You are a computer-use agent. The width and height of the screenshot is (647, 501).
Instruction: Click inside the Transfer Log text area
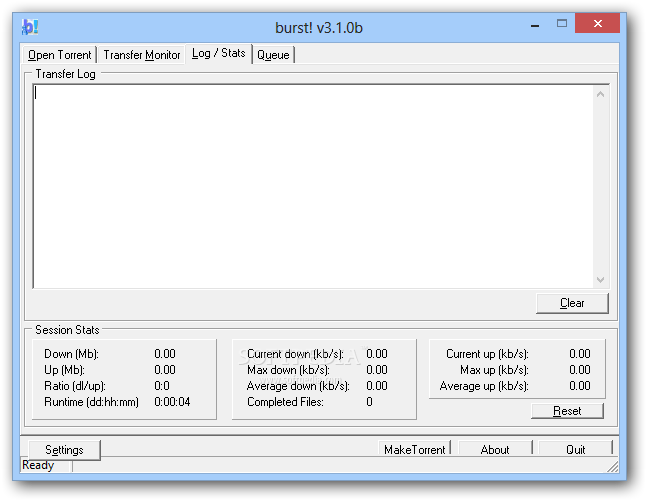tap(314, 187)
